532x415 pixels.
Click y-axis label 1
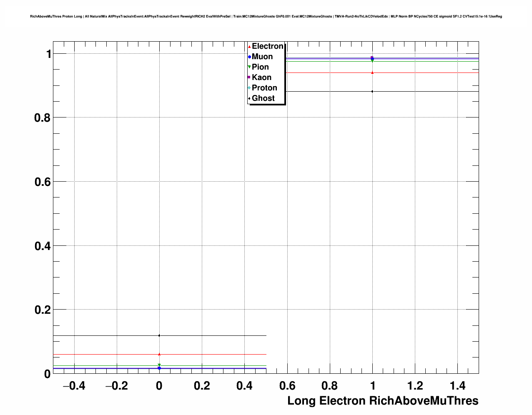48,54
